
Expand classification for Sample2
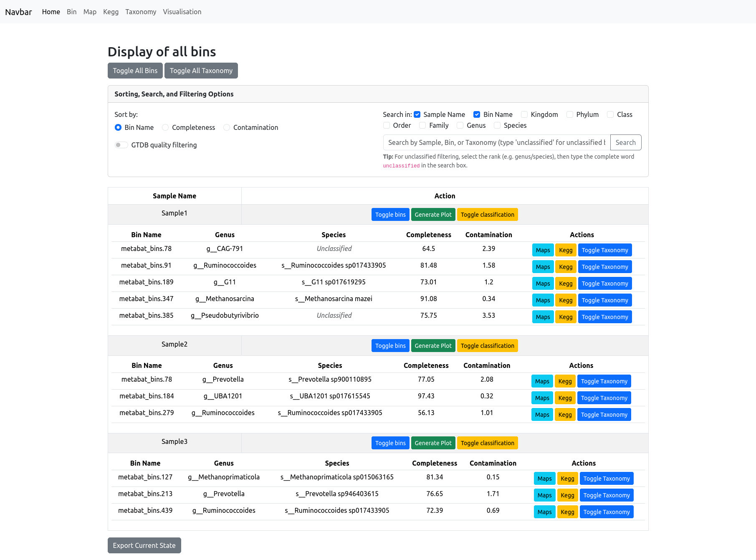coord(487,346)
